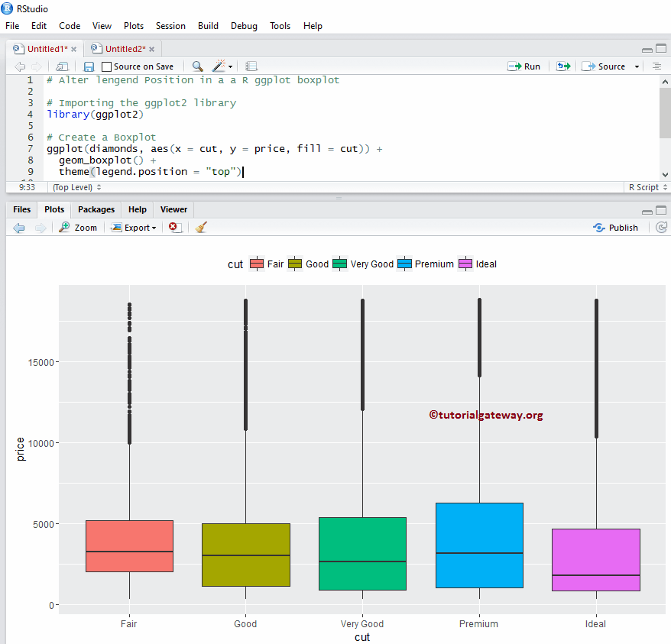Click the save document disk icon
The height and width of the screenshot is (644, 671).
[89, 66]
